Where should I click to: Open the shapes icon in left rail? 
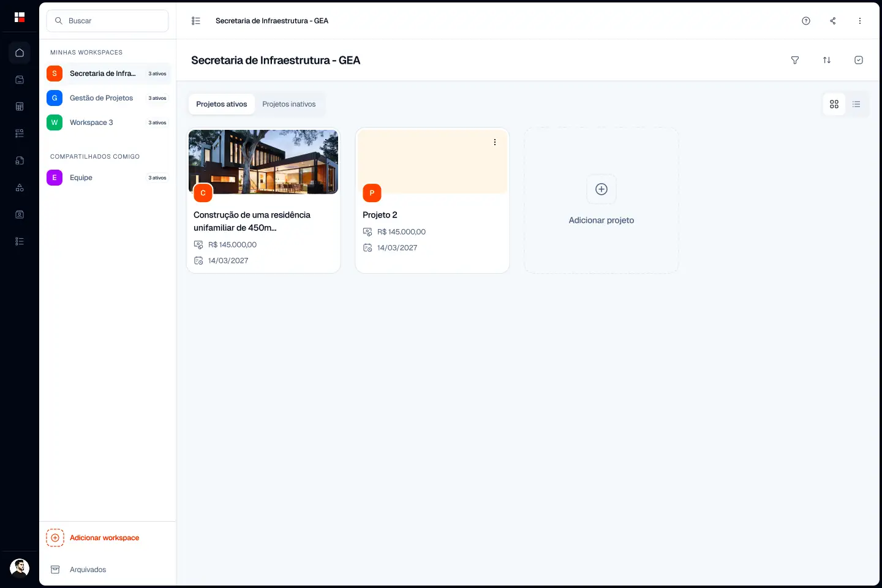20,187
